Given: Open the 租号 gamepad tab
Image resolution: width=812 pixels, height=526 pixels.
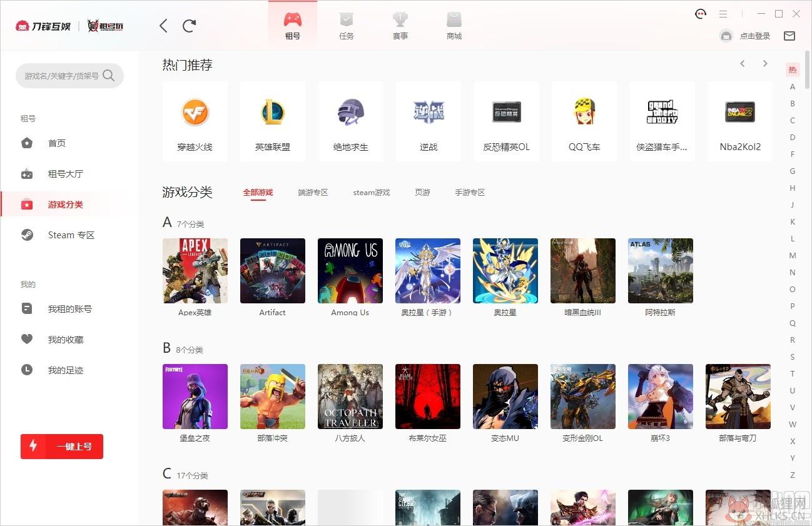Looking at the screenshot, I should point(293,25).
